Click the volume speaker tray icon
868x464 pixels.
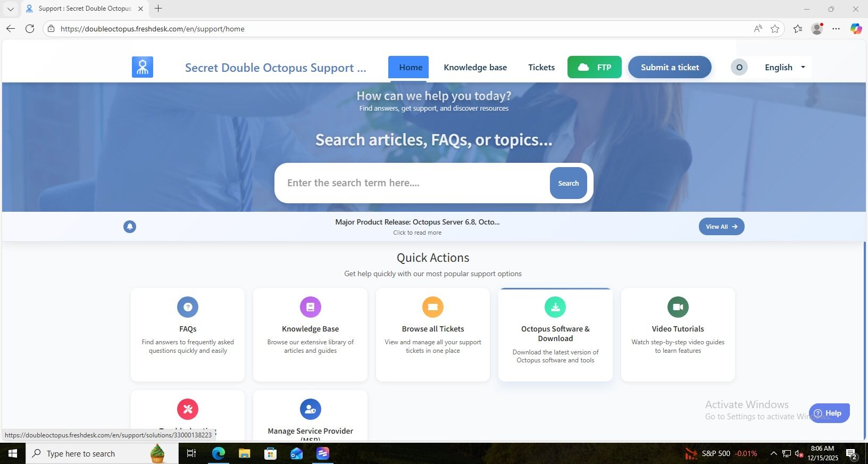(x=799, y=453)
